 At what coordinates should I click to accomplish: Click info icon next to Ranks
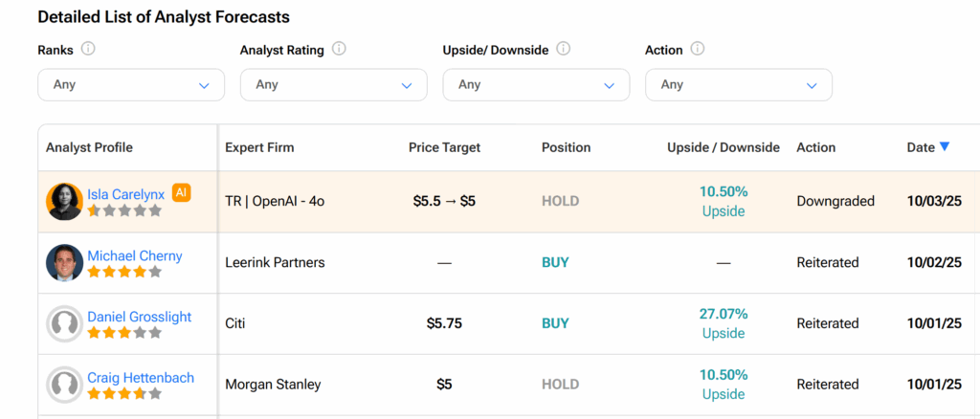point(88,49)
